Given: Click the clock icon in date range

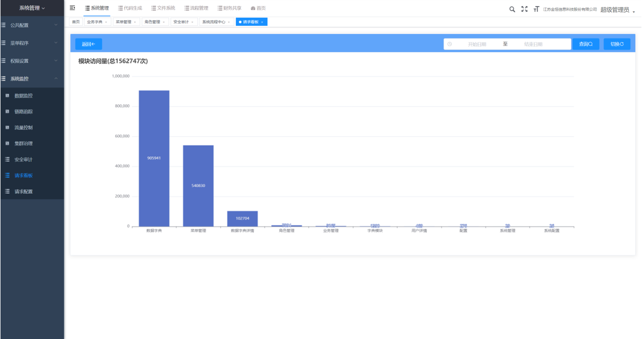Looking at the screenshot, I should point(450,44).
